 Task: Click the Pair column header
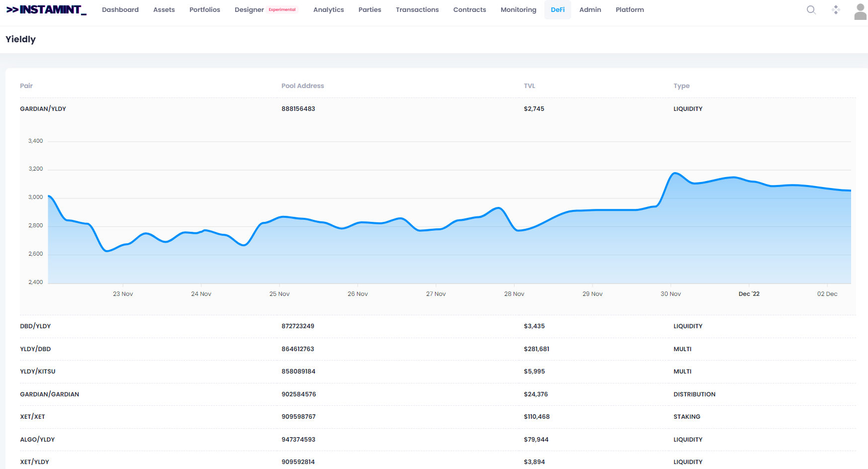(26, 86)
